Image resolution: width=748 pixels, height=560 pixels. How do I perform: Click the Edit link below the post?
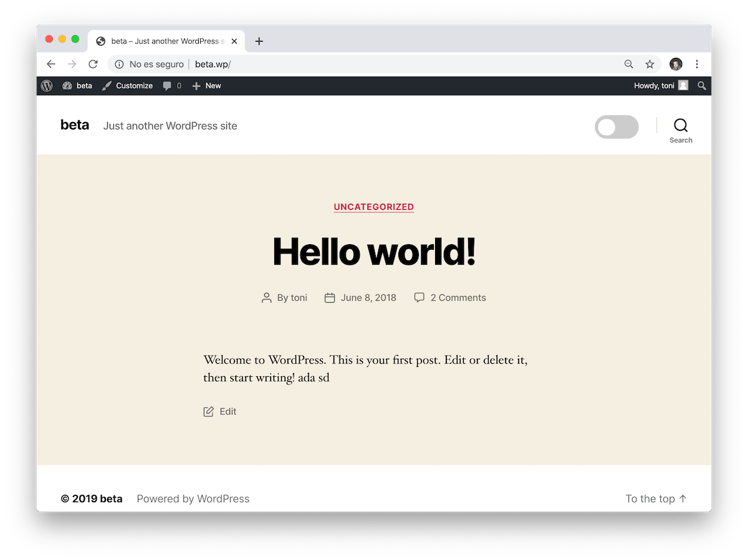(228, 411)
